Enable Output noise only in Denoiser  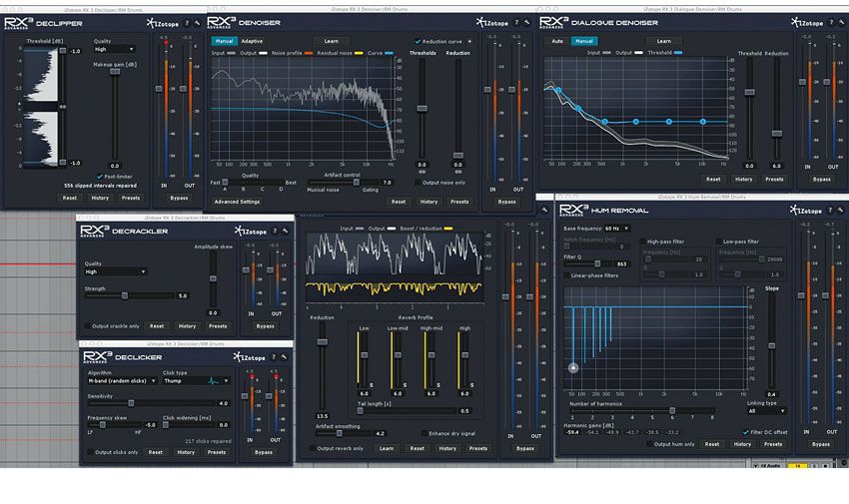(418, 183)
